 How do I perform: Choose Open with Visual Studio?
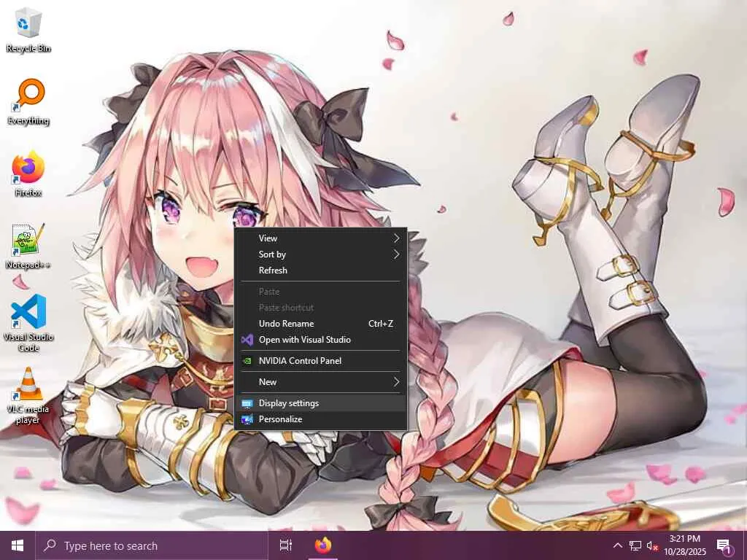321,340
